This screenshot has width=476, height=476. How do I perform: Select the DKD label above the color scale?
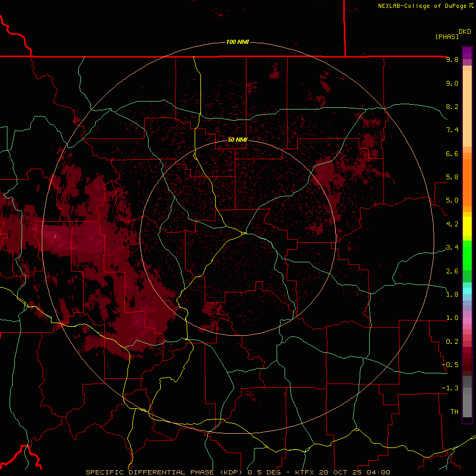pyautogui.click(x=465, y=32)
